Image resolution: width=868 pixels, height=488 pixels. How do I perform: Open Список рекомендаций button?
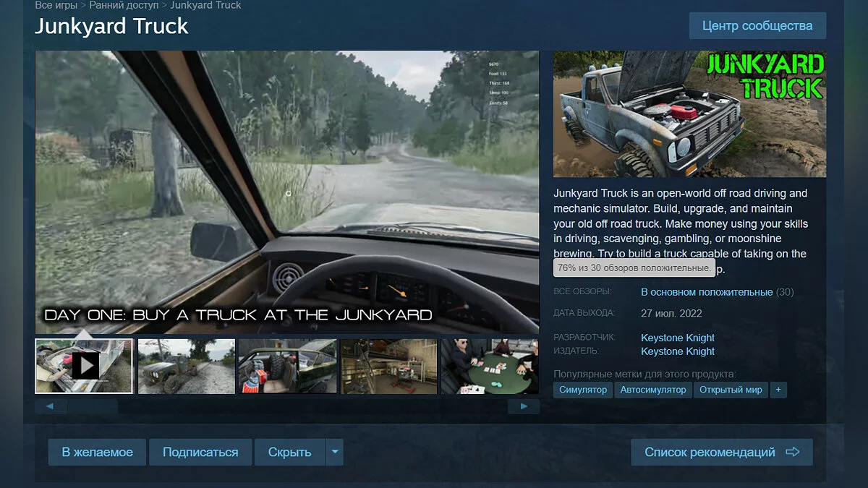[722, 452]
